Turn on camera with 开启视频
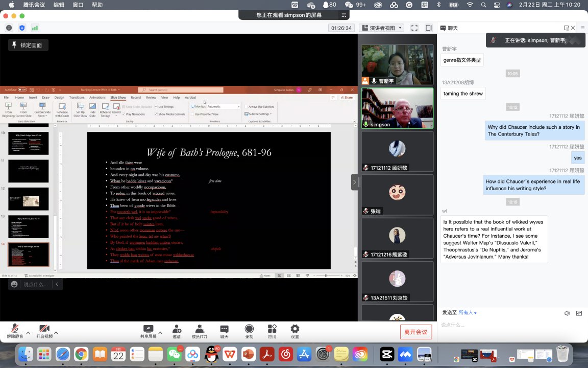 coord(44,331)
